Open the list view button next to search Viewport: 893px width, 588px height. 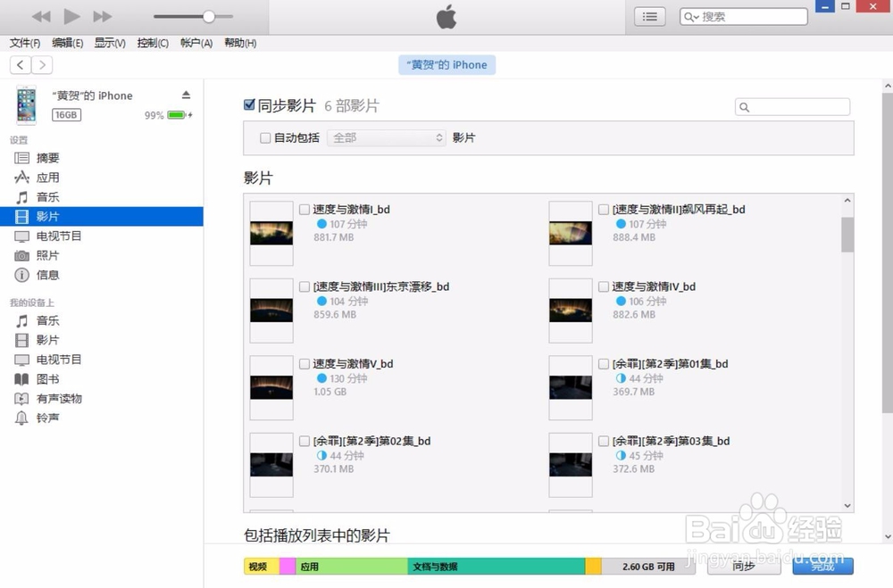(650, 17)
